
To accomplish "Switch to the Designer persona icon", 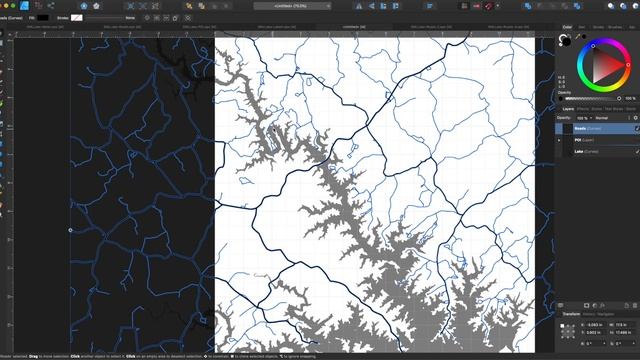I will click(24, 5).
